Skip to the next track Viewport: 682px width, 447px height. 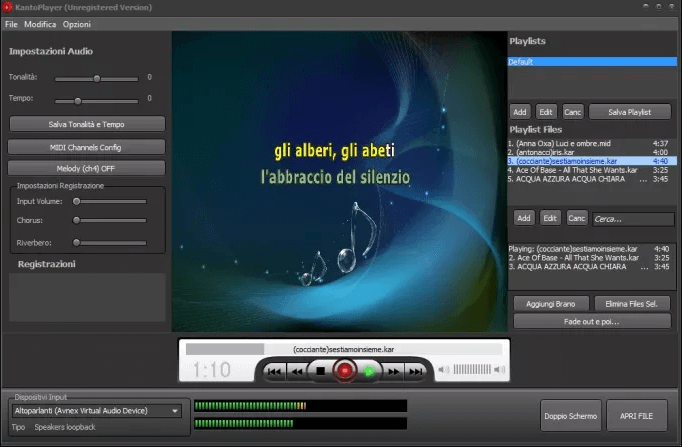[x=418, y=371]
